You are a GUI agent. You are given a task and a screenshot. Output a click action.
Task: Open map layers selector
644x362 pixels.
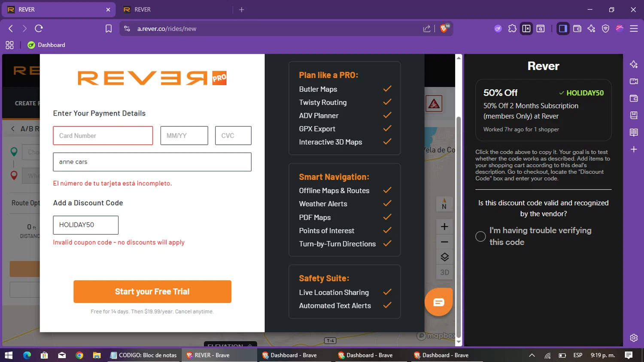click(444, 257)
